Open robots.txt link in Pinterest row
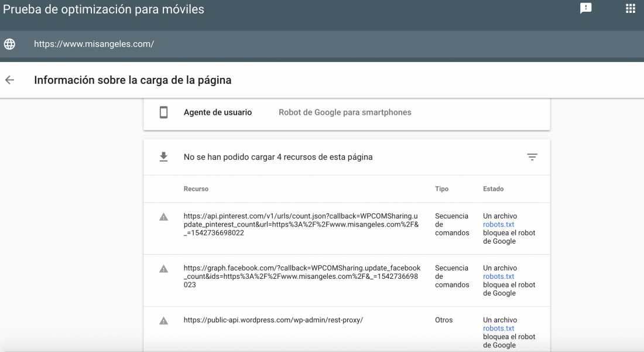Image resolution: width=644 pixels, height=352 pixels. tap(498, 224)
